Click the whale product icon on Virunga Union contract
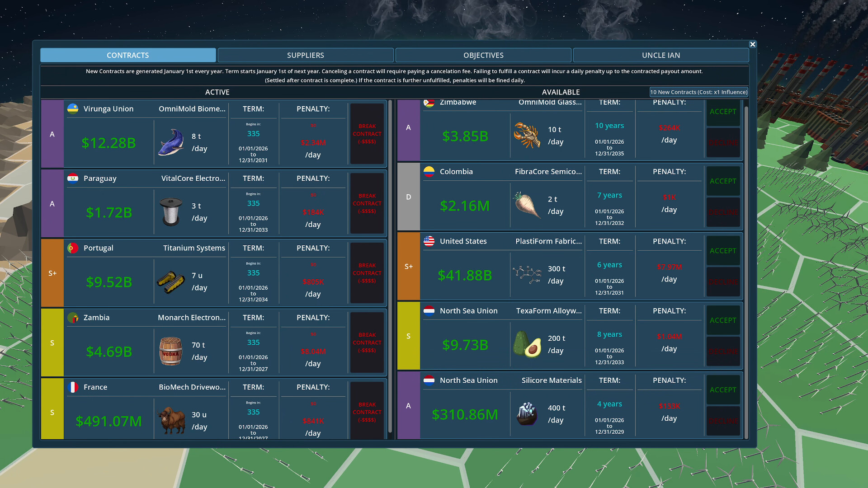The image size is (868, 488). click(171, 141)
